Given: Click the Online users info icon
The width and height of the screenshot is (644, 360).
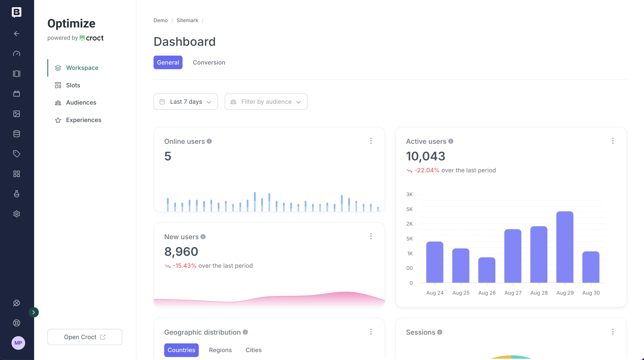Looking at the screenshot, I should click(x=209, y=141).
